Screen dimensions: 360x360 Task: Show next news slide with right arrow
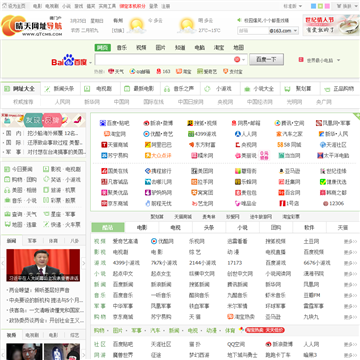click(83, 264)
